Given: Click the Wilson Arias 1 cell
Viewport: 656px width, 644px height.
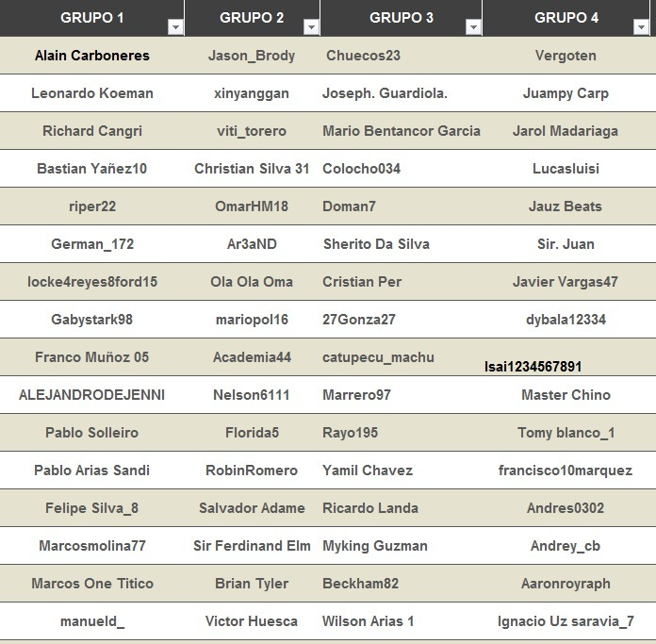Looking at the screenshot, I should click(x=402, y=621).
